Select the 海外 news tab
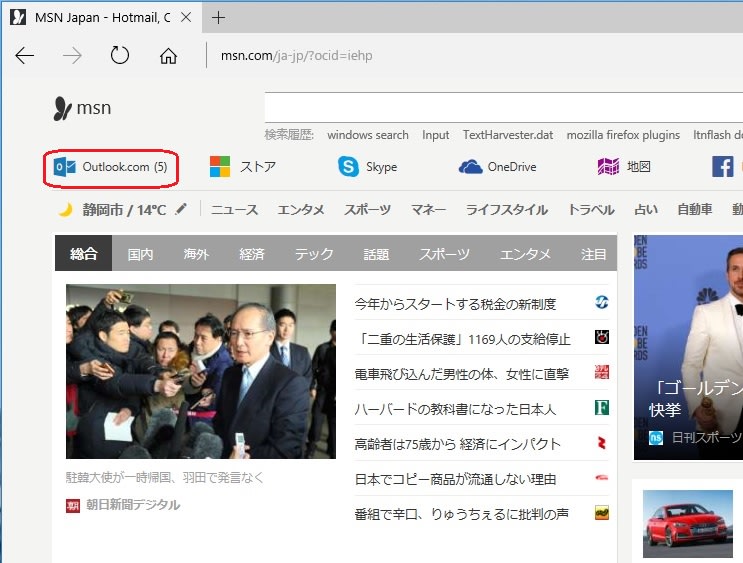Screen dimensions: 743x563 (x=196, y=254)
